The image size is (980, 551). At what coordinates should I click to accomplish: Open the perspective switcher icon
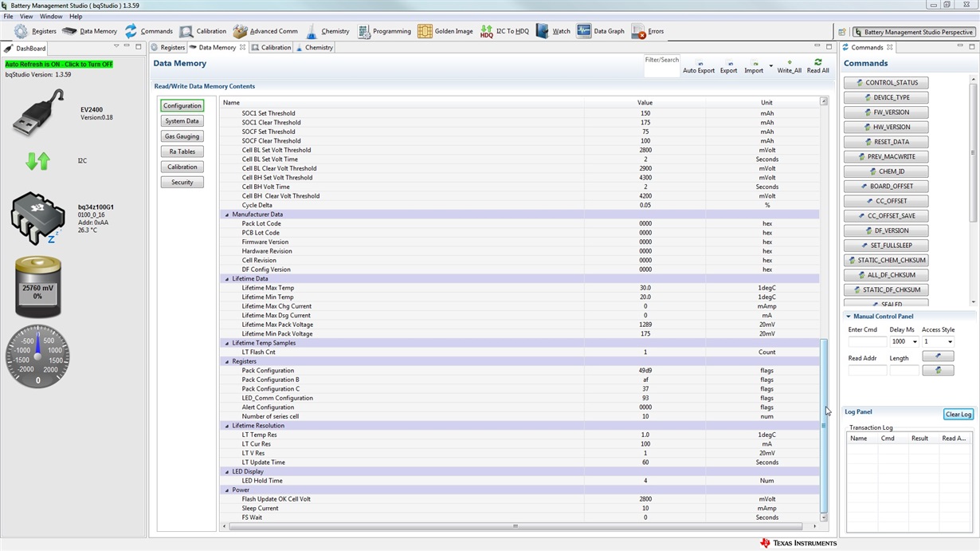(x=842, y=32)
